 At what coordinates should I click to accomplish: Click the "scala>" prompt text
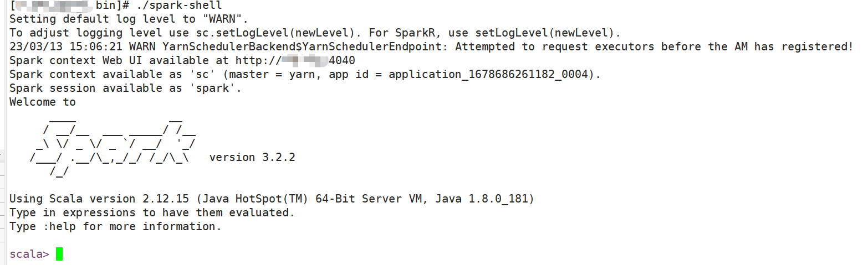point(29,254)
